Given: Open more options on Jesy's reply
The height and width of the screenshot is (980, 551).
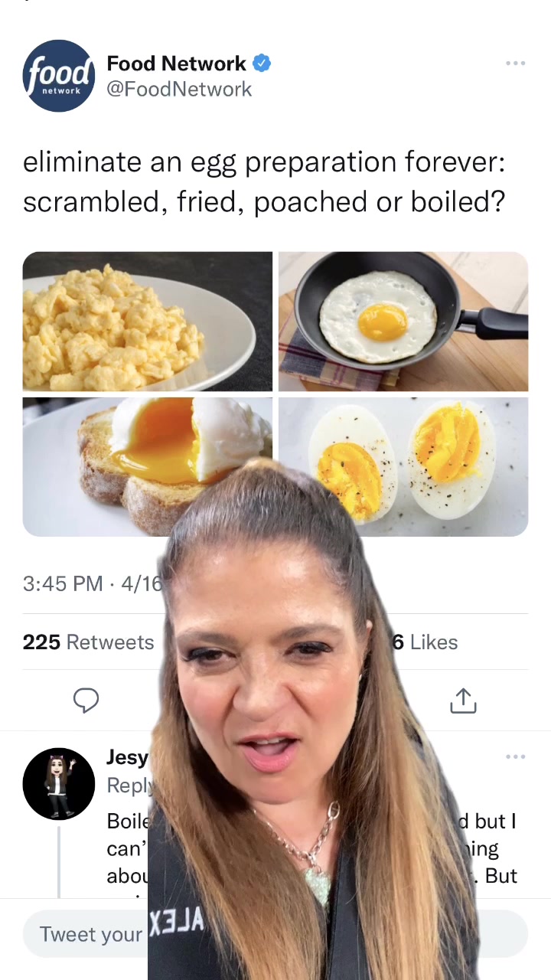Looking at the screenshot, I should pos(515,756).
